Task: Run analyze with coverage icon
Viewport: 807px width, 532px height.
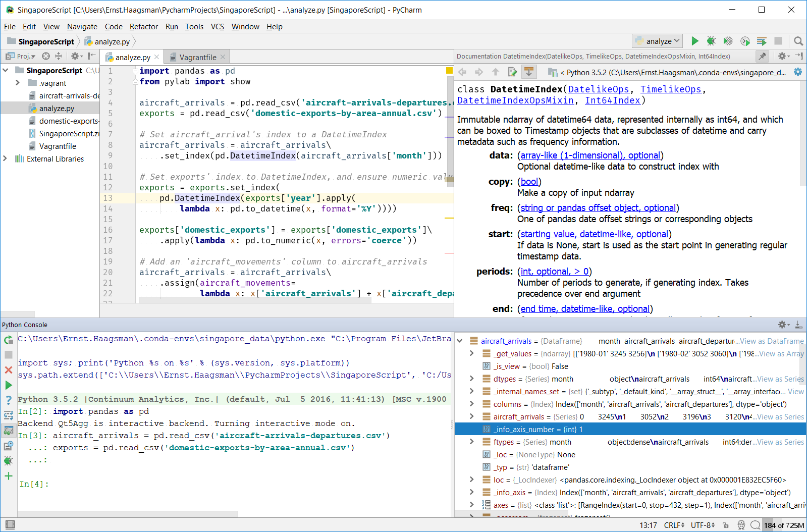Action: point(728,41)
